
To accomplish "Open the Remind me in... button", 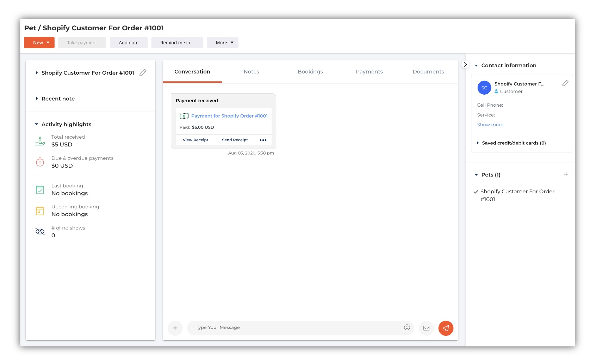I will pyautogui.click(x=177, y=43).
